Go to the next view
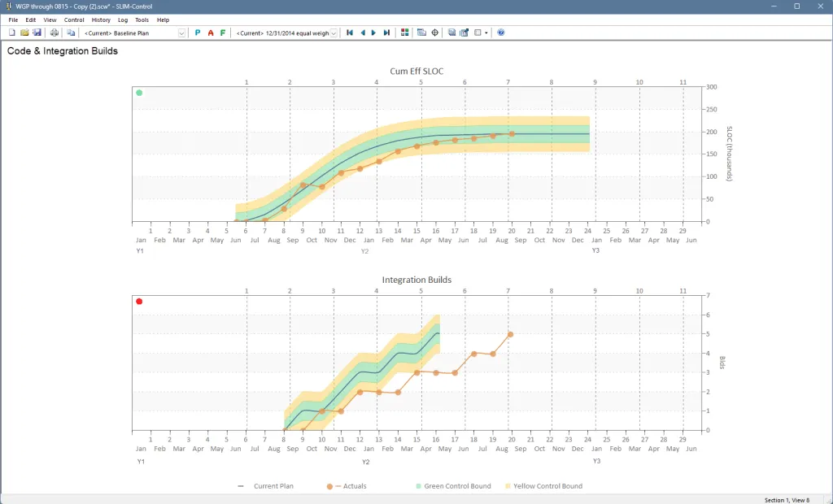The image size is (833, 504). point(374,33)
